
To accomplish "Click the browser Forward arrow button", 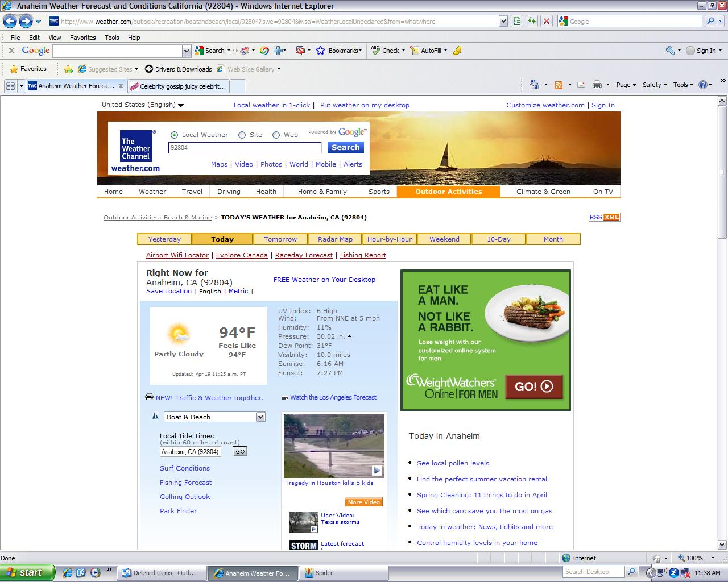I will (26, 21).
